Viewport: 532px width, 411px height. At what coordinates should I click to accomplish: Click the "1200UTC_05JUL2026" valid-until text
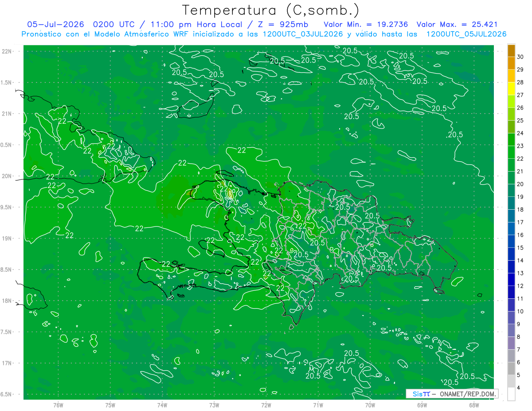tap(466, 34)
